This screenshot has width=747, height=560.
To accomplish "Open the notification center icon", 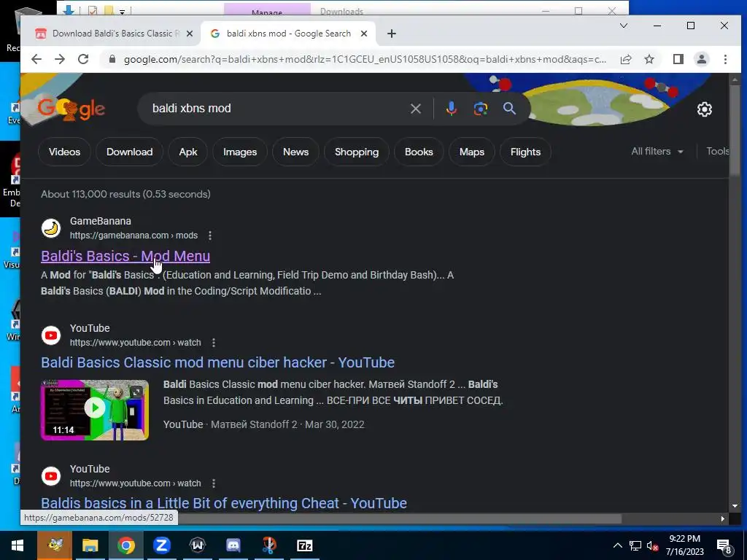I will point(724,546).
